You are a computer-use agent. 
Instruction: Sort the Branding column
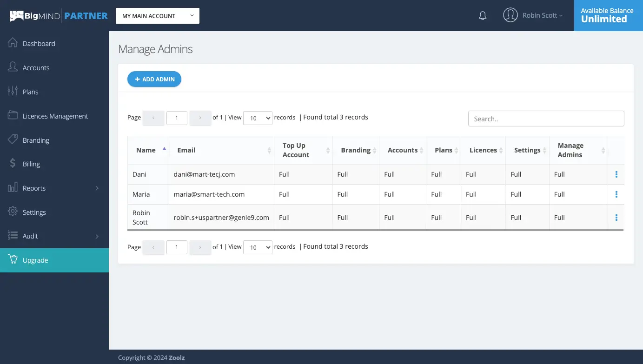pyautogui.click(x=374, y=151)
